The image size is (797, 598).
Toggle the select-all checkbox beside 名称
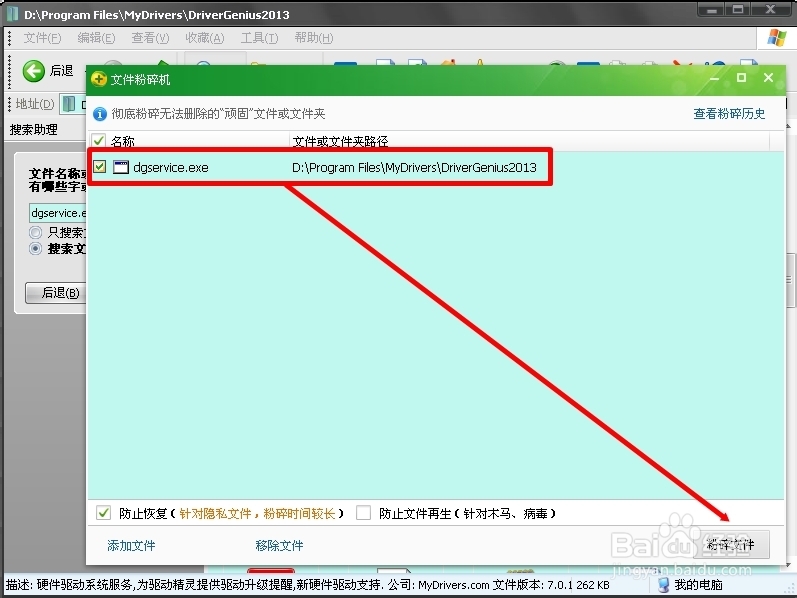(99, 141)
